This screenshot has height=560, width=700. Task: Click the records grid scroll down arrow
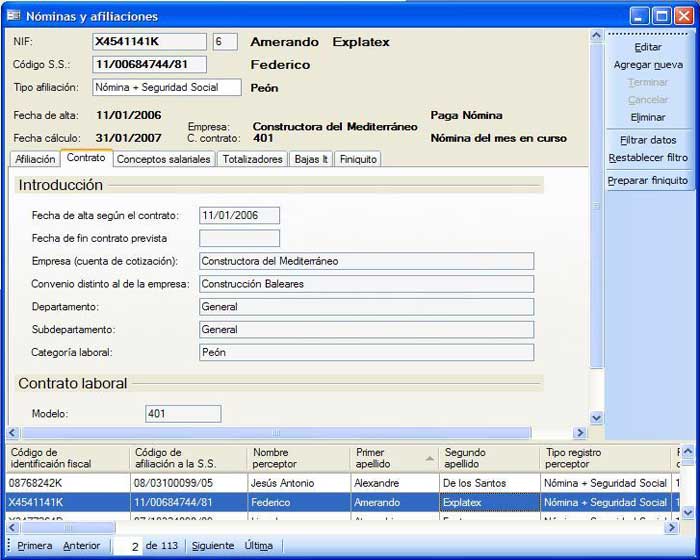coord(688,512)
